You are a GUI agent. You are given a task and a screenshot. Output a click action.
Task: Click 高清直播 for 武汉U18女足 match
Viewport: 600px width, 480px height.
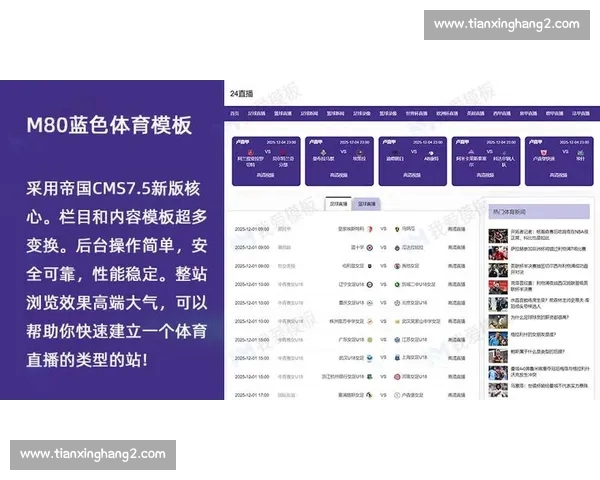[457, 358]
